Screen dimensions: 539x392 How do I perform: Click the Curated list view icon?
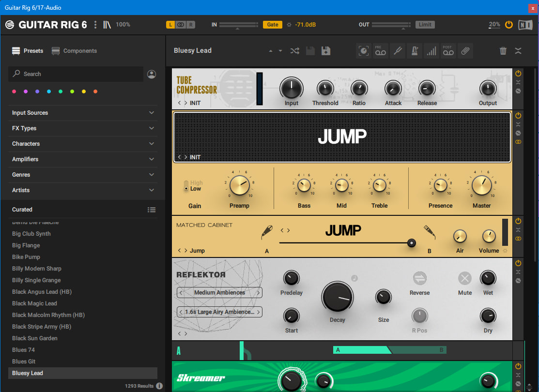[152, 210]
